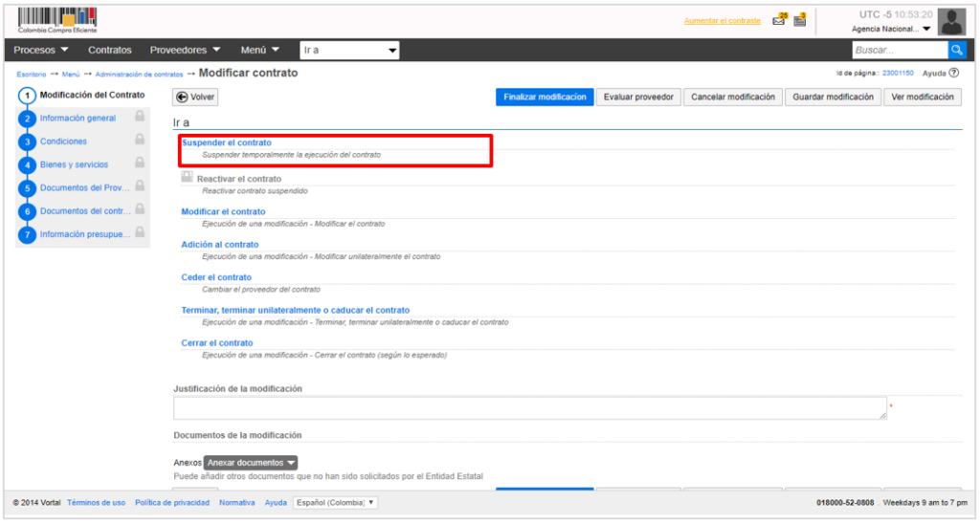This screenshot has width=980, height=524.
Task: Expand the Procesos menu
Action: [x=42, y=50]
